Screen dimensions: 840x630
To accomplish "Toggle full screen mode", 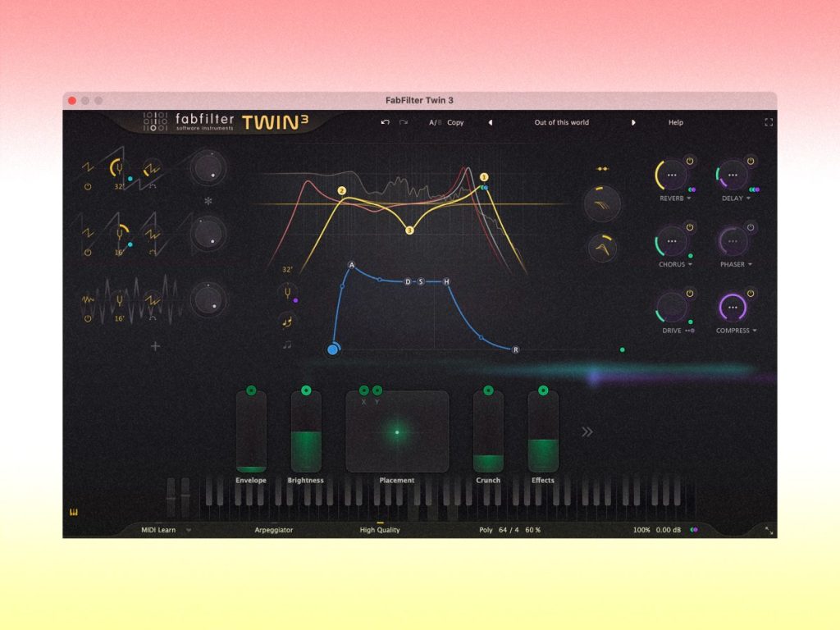I will [x=769, y=122].
